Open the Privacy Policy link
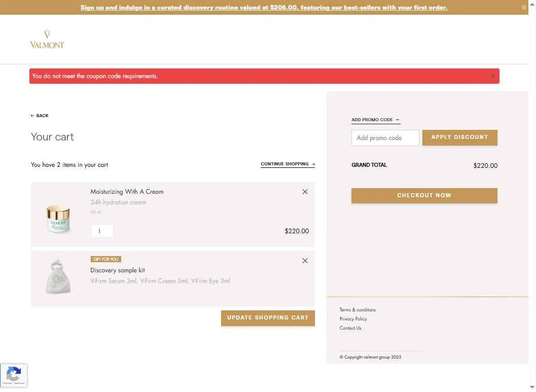 coord(353,319)
